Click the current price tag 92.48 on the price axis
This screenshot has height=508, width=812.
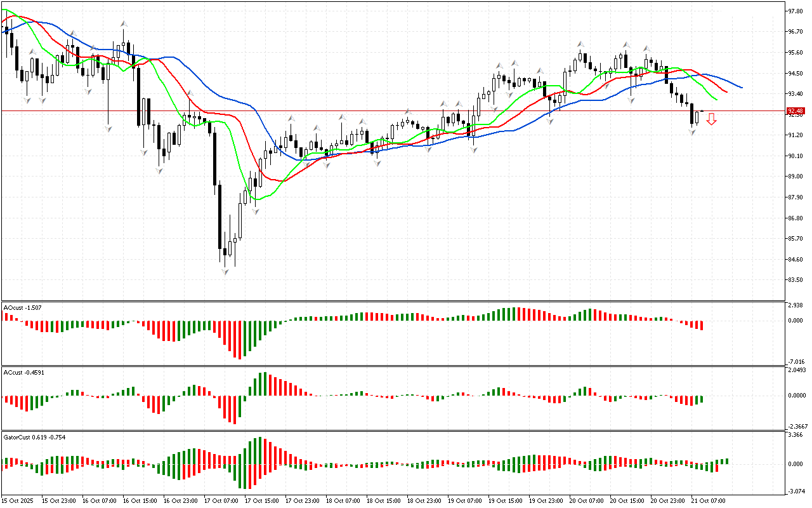coord(796,111)
